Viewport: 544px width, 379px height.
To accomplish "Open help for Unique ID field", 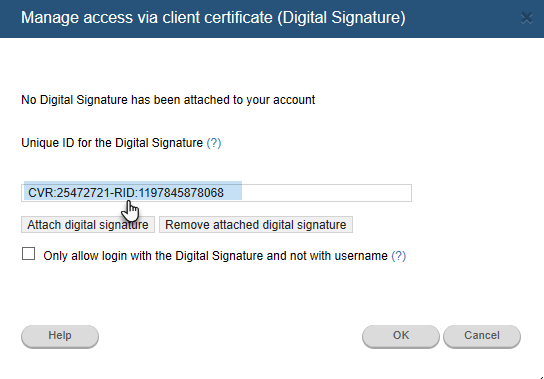I will pos(214,143).
